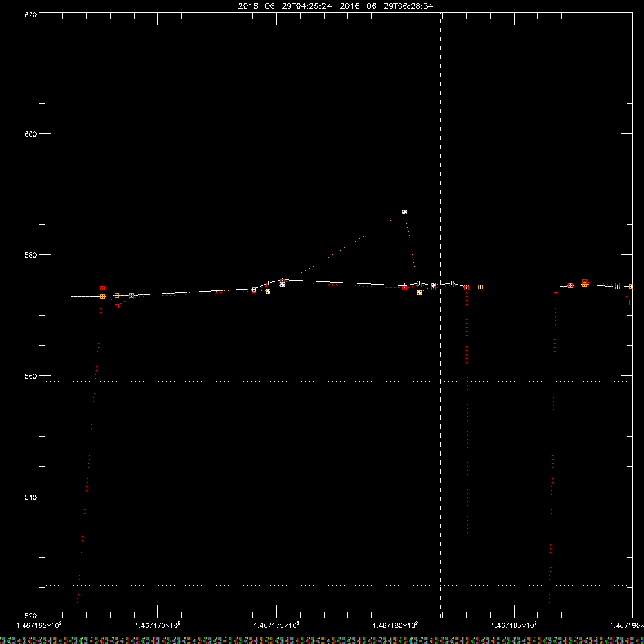Click the 540 y-axis label
The width and height of the screenshot is (644, 644).
(x=31, y=497)
